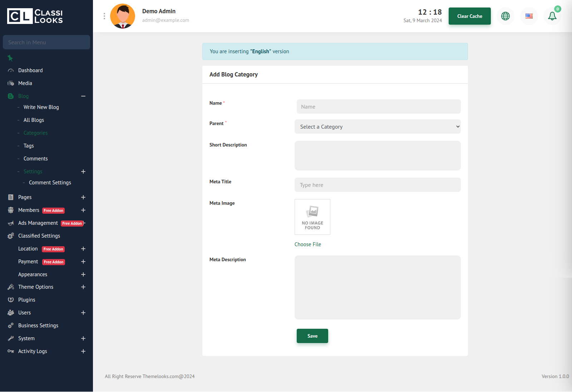Screen dimensions: 572x392
Task: Open the globe website icon
Action: (x=506, y=16)
